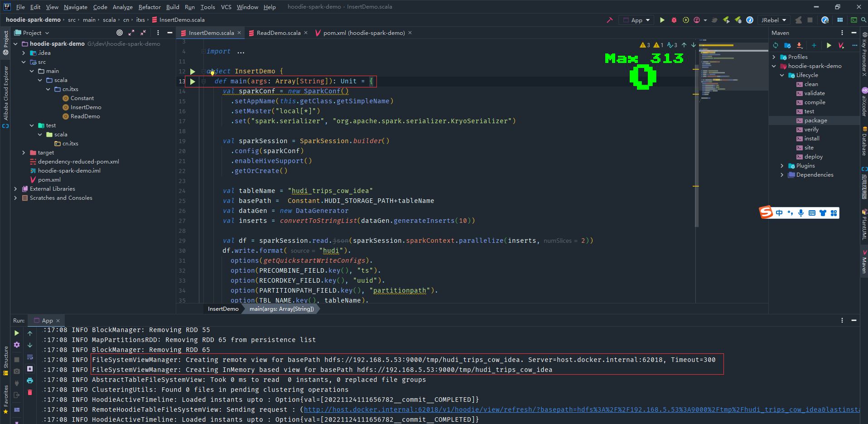The height and width of the screenshot is (424, 868).
Task: Toggle Project tool window side tab
Action: (5, 43)
